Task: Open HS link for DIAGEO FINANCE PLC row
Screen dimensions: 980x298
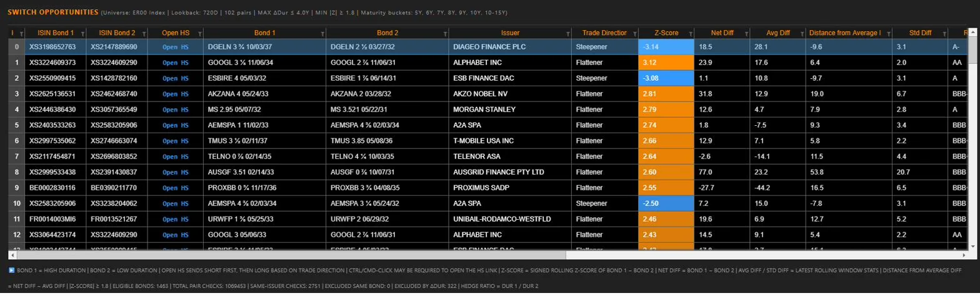Action: 175,46
